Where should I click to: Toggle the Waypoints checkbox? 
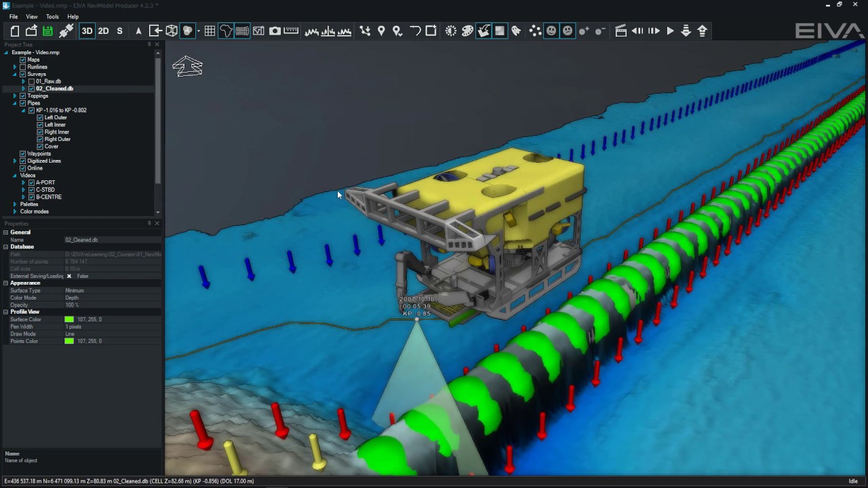(x=23, y=154)
